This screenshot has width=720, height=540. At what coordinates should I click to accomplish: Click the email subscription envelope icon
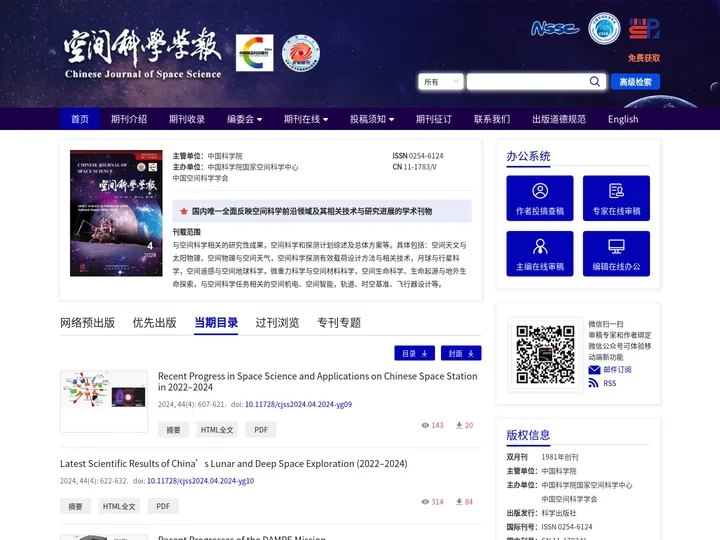[x=594, y=370]
